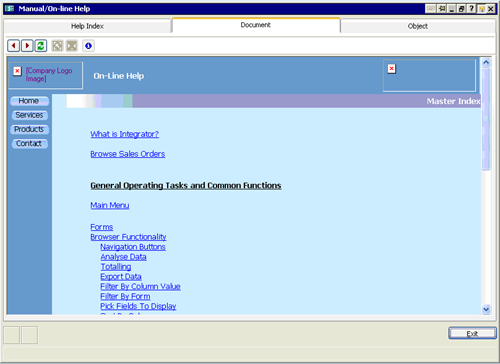Screen dimensions: 500x364
Task: Click the greyed expand view toolbar icon
Action: pyautogui.click(x=57, y=46)
